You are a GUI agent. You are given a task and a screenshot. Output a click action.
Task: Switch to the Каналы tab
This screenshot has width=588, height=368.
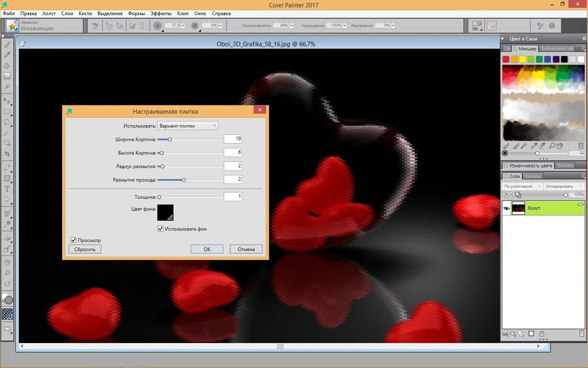tap(533, 176)
